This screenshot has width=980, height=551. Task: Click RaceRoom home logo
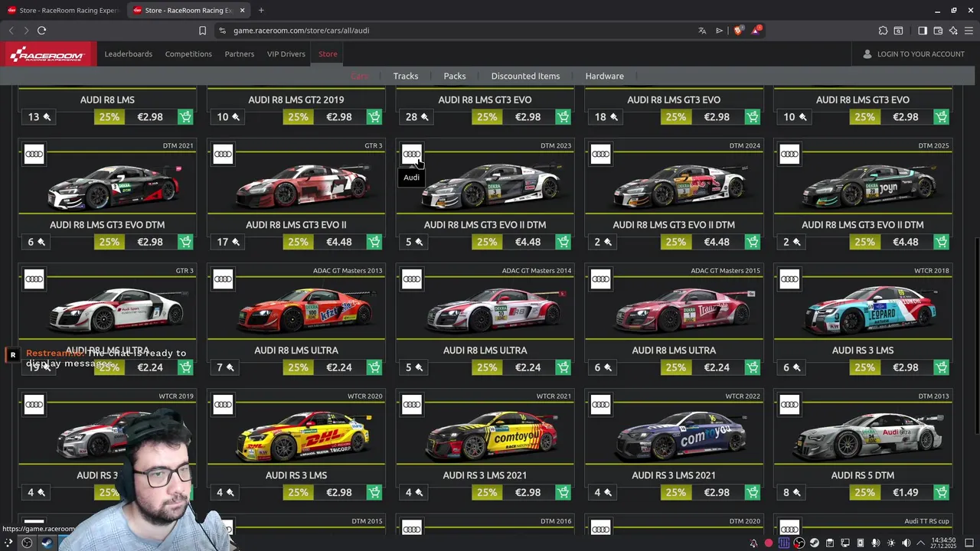48,54
